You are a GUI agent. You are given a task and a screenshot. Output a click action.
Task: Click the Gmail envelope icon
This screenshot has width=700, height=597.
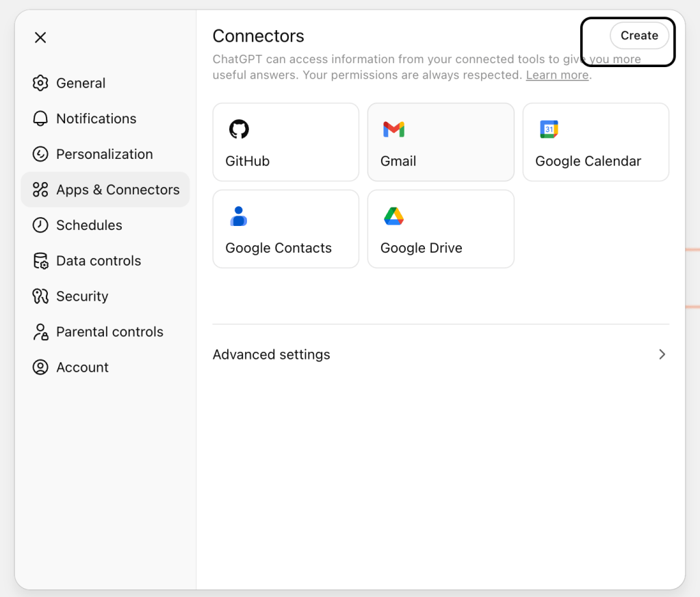pyautogui.click(x=393, y=129)
